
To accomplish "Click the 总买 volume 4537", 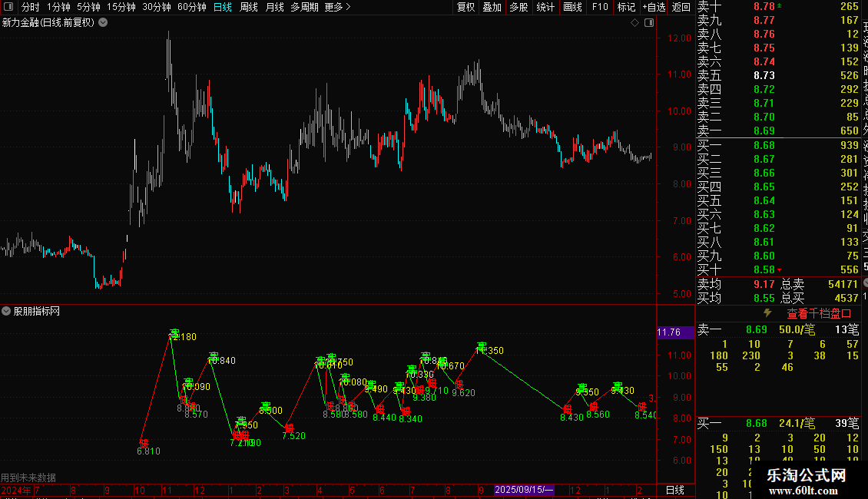I will (x=846, y=298).
